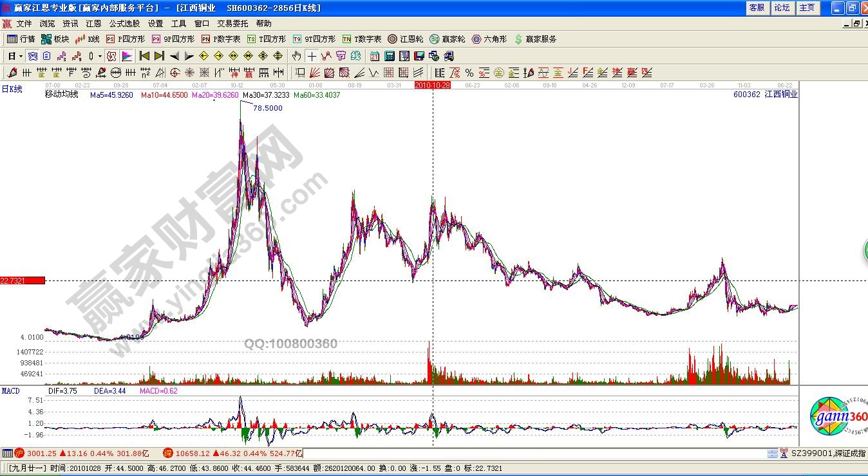This screenshot has height=476, width=868.
Task: Click the command input field in status bar
Action: click(534, 453)
